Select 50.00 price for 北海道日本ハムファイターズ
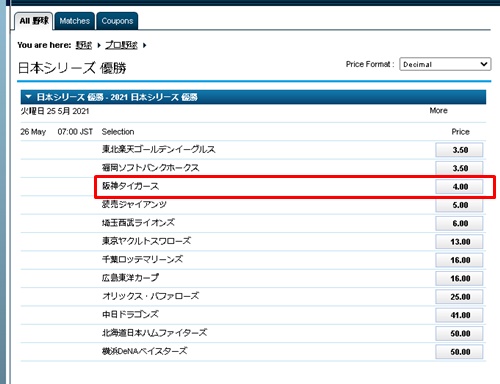Screen dimensions: 500x384 pyautogui.click(x=459, y=333)
